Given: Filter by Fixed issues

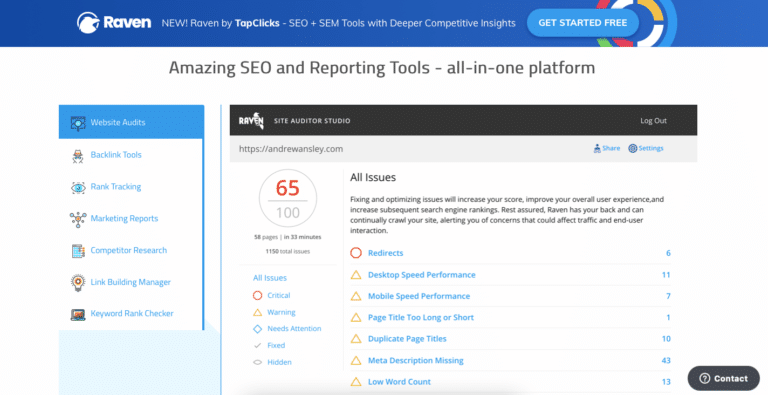Looking at the screenshot, I should pyautogui.click(x=276, y=346).
